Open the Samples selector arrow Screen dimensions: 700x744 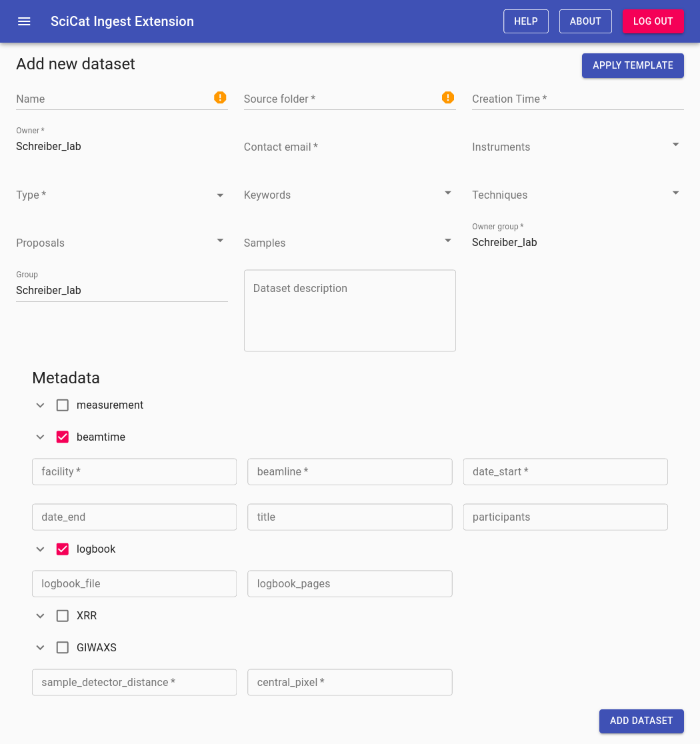(447, 241)
